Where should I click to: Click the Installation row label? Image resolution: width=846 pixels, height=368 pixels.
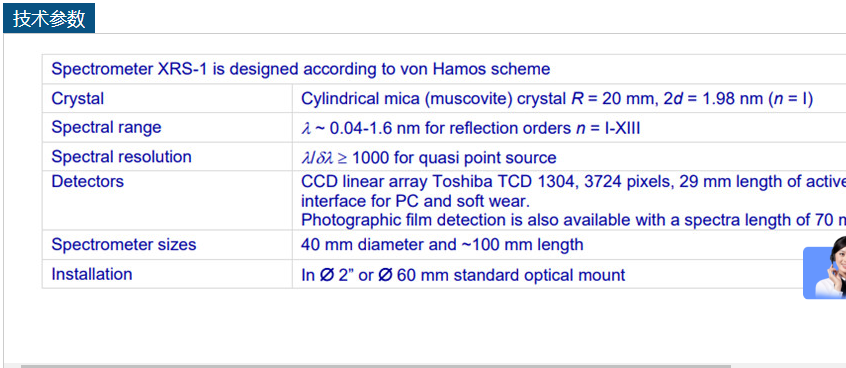click(92, 274)
